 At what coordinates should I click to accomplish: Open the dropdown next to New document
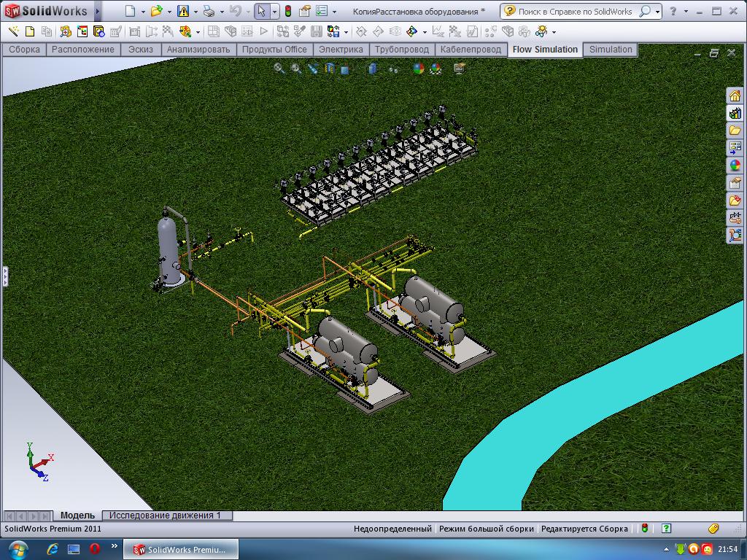point(143,12)
